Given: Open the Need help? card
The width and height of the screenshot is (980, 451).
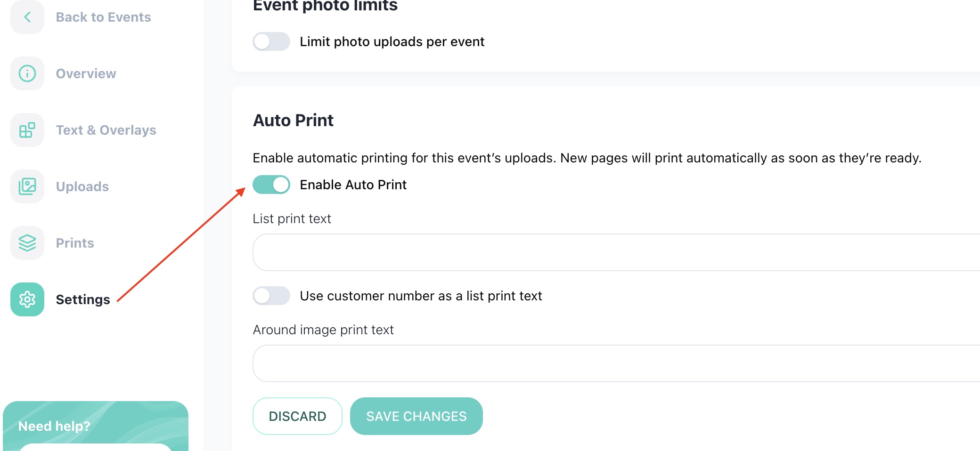Looking at the screenshot, I should pos(96,426).
